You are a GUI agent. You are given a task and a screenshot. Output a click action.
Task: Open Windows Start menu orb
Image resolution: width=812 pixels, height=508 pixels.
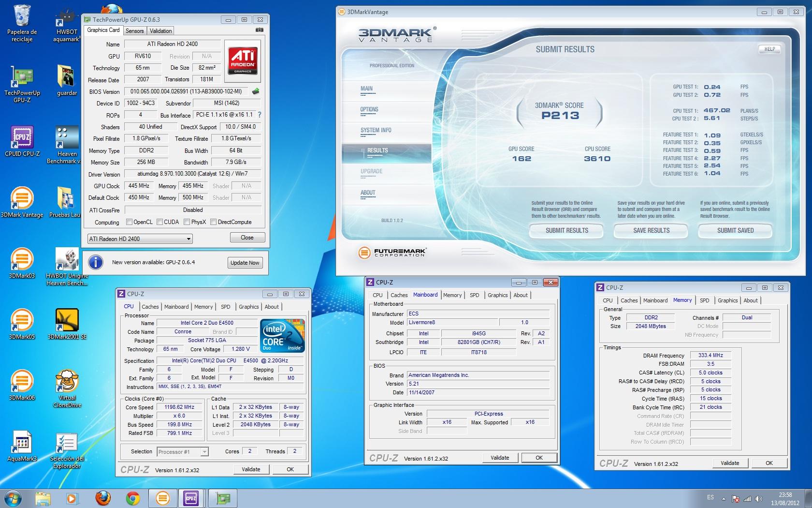13,498
